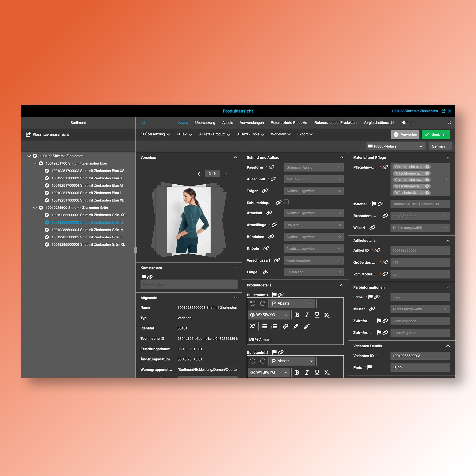Open the Ärmellänge dropdown

coord(314,225)
